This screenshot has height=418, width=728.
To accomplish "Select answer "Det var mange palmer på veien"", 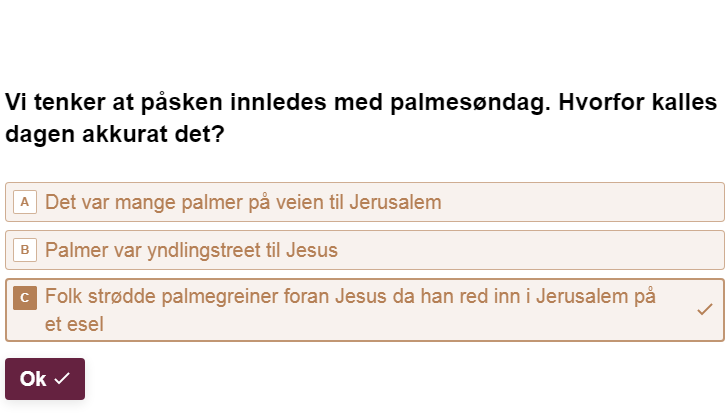I will [243, 202].
